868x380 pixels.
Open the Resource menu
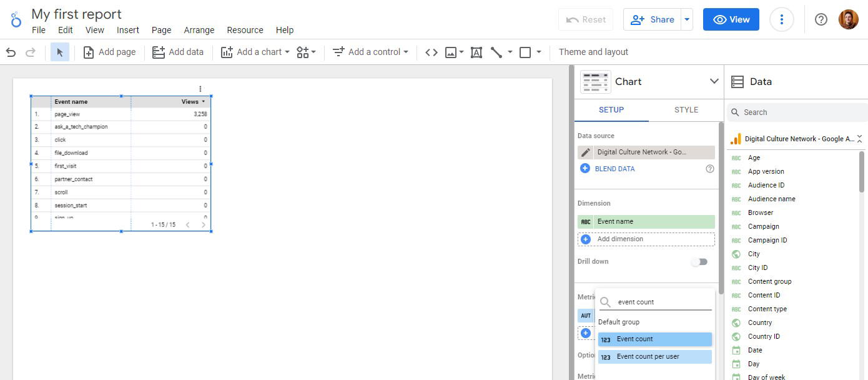(x=245, y=30)
